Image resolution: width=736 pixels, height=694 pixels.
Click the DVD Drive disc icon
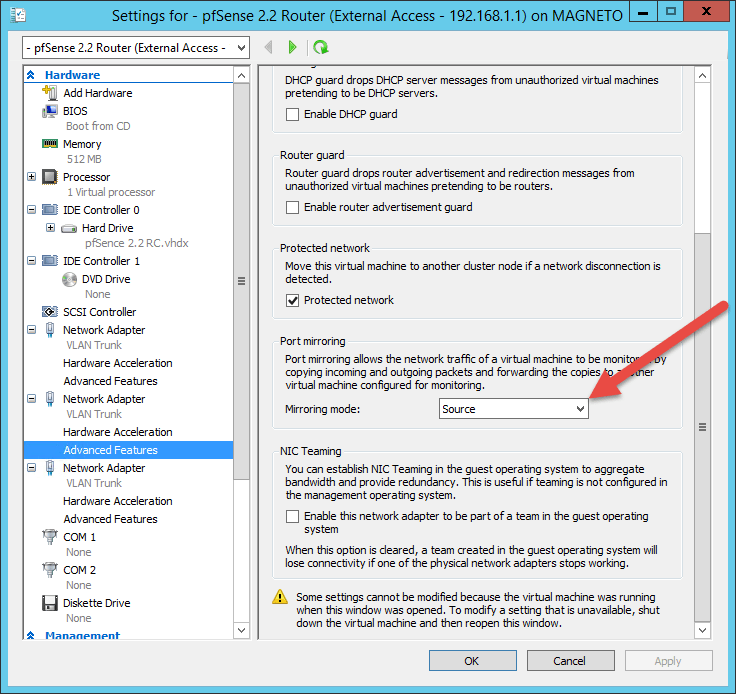pos(69,279)
